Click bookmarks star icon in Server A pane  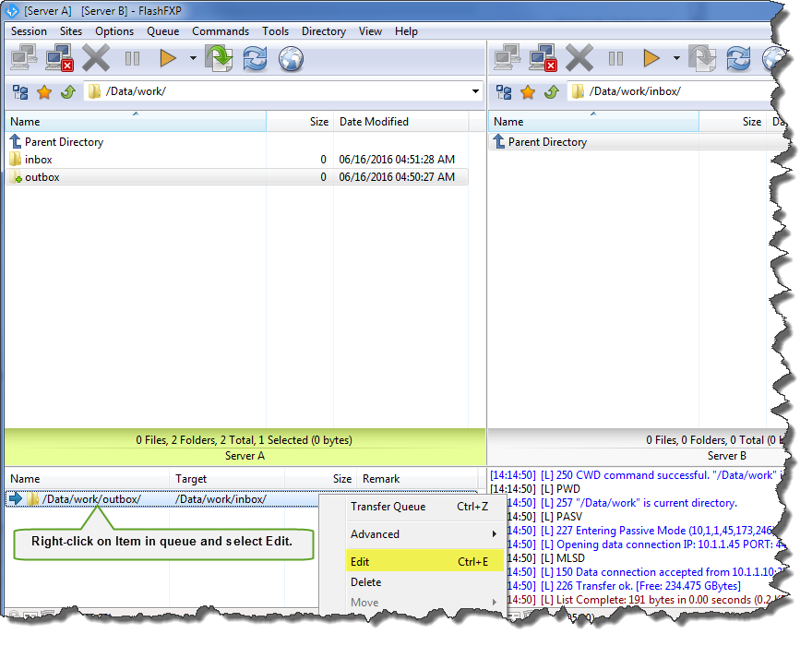tap(44, 92)
